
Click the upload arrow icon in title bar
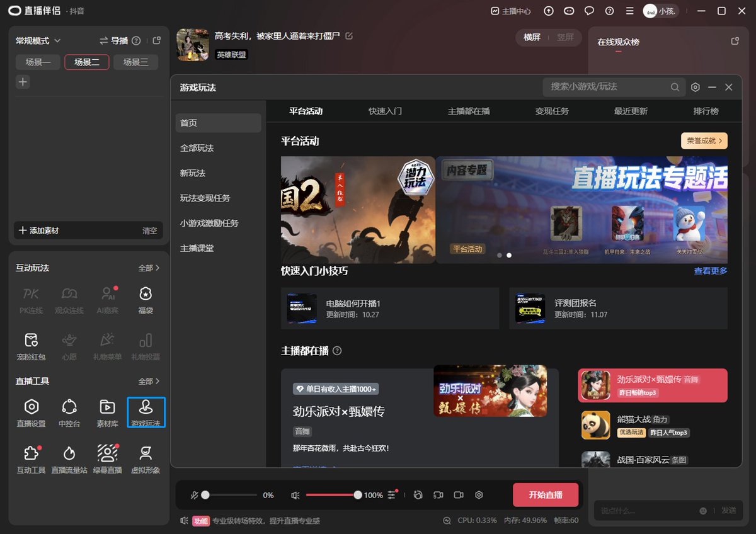point(549,11)
